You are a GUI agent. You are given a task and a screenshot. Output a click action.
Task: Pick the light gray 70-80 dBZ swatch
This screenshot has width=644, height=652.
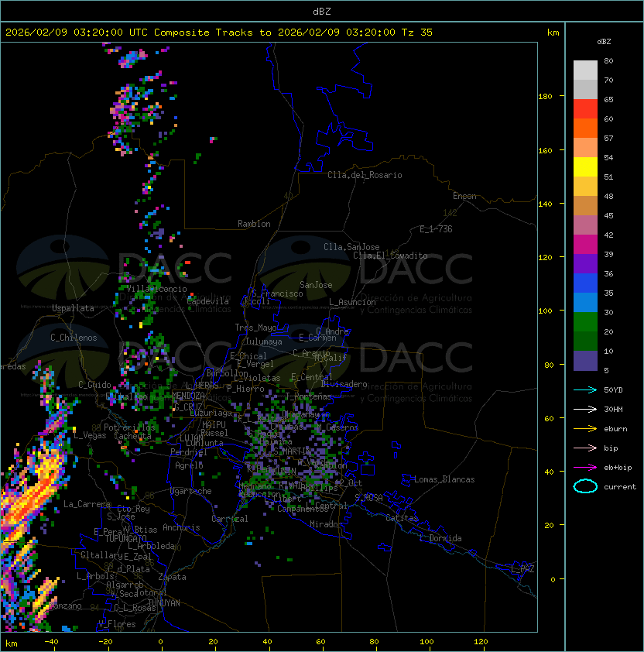click(x=585, y=70)
